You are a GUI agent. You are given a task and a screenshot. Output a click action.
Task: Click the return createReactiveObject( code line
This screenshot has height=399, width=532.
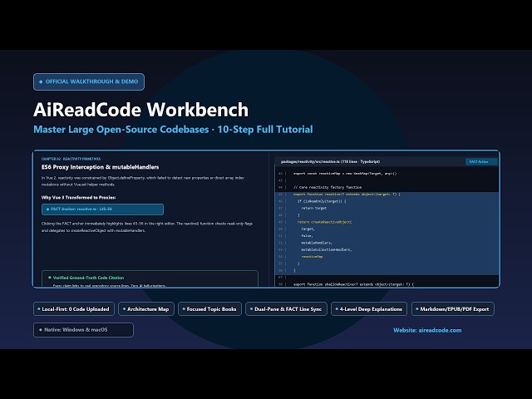(x=325, y=222)
